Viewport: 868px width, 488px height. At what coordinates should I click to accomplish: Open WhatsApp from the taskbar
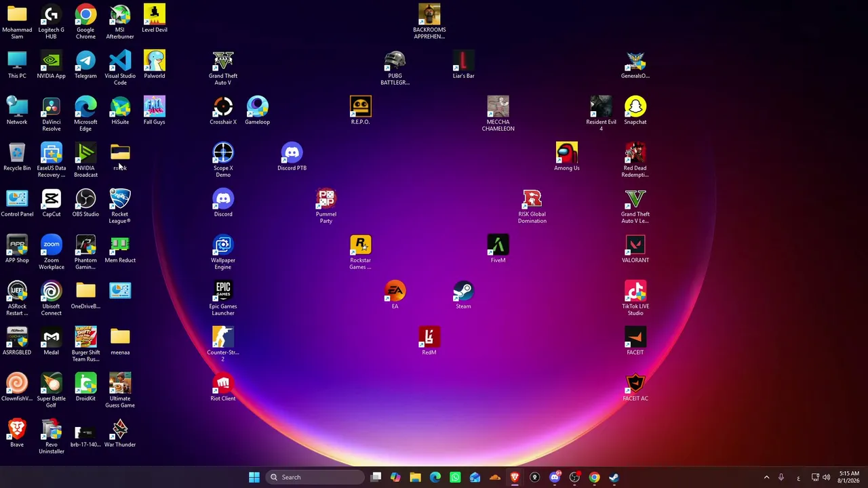click(455, 477)
